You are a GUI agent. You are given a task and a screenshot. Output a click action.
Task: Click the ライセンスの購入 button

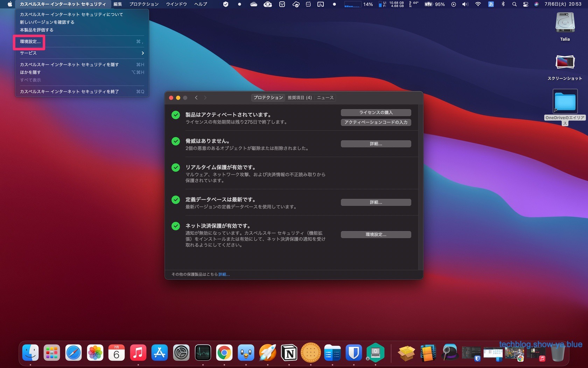(x=376, y=113)
